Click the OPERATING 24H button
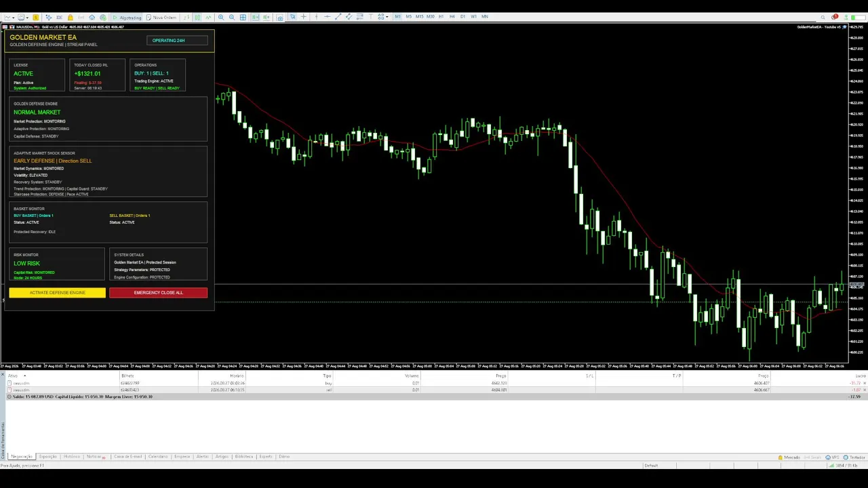This screenshot has width=868, height=488. point(177,41)
